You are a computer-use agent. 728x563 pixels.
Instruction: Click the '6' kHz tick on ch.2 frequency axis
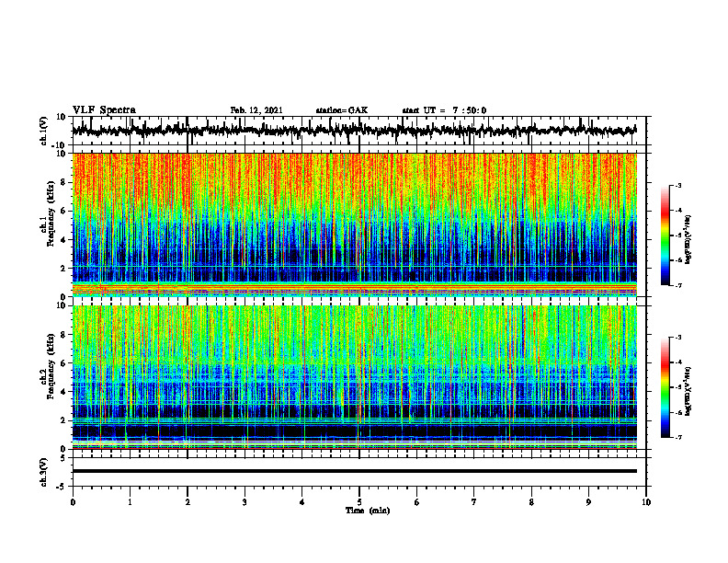point(63,363)
